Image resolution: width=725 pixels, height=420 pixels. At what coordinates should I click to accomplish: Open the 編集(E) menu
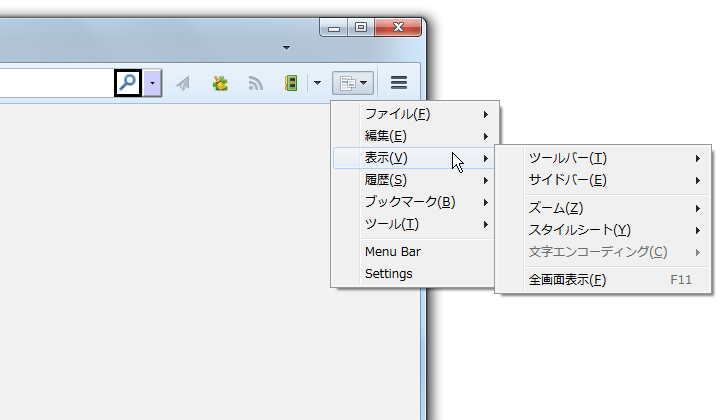click(415, 136)
